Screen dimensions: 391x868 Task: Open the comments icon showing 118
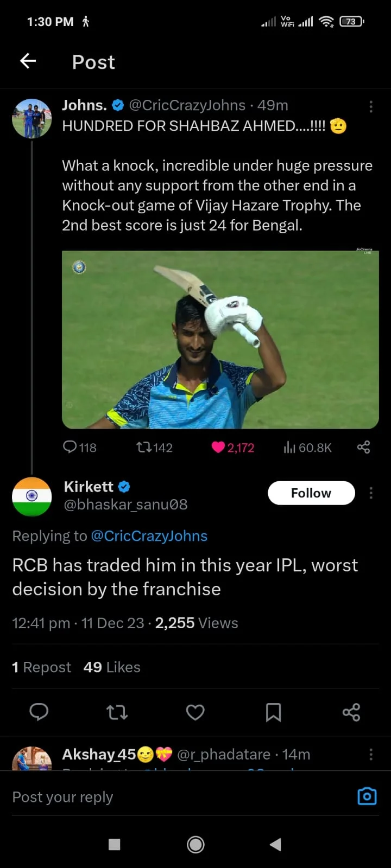(x=70, y=447)
